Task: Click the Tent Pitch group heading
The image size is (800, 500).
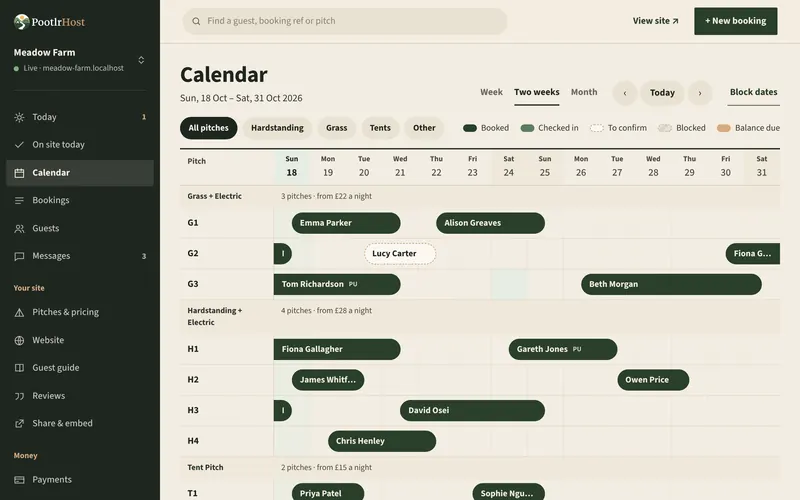Action: point(205,467)
